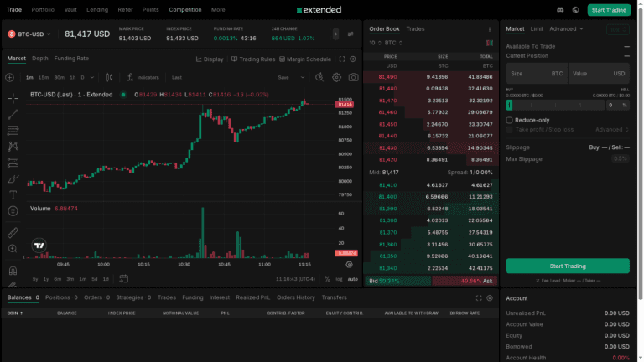Open the chart Display options

(210, 59)
